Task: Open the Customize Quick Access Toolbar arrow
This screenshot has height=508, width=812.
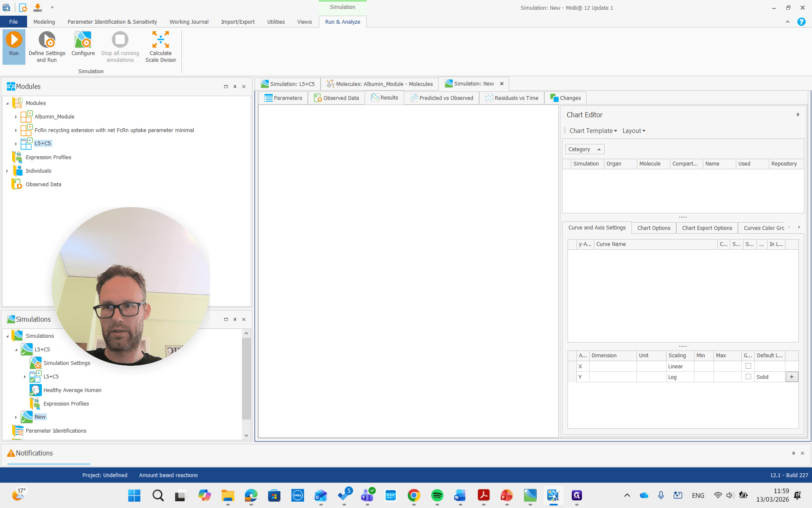Action: (52, 7)
